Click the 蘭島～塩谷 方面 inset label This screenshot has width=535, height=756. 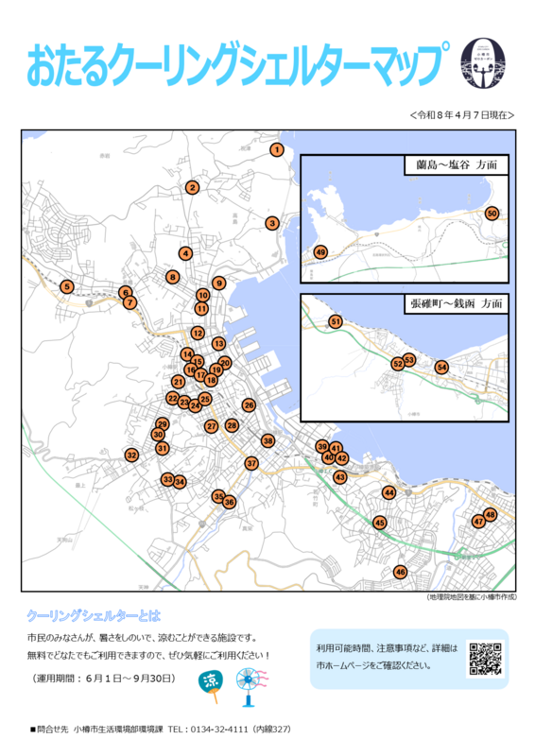click(456, 164)
